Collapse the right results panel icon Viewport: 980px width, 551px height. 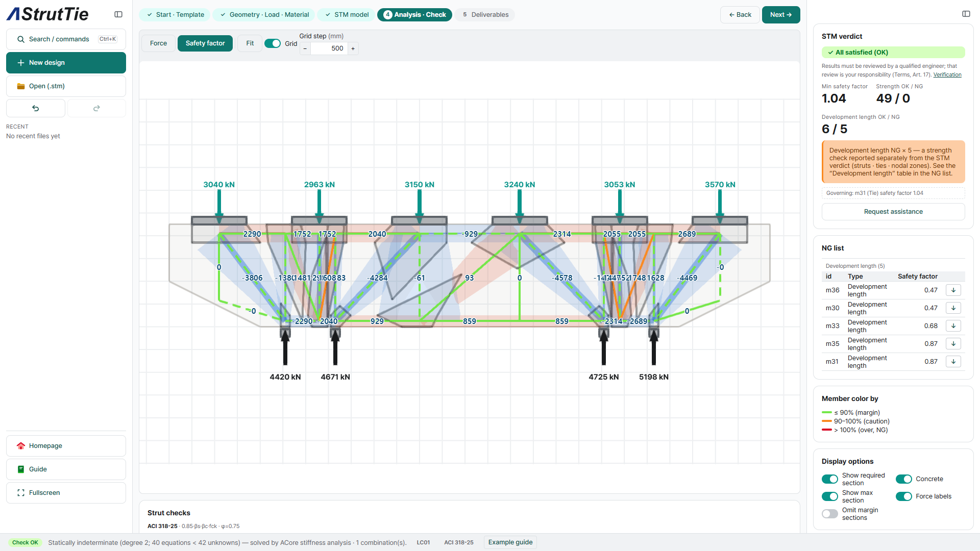coord(966,14)
